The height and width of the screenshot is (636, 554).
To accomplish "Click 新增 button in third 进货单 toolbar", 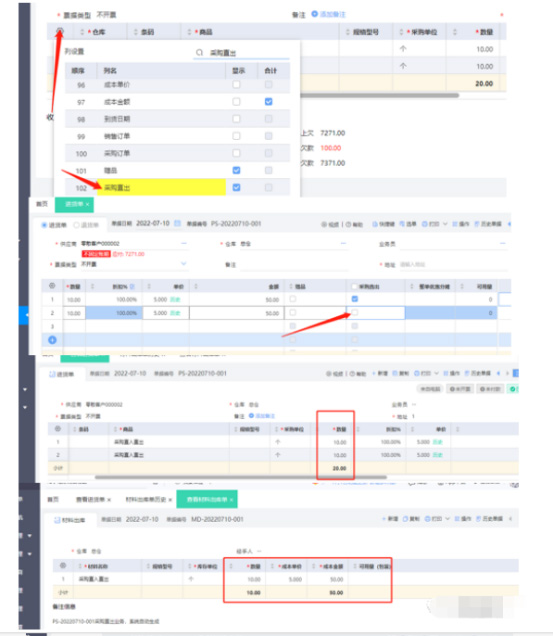I will pyautogui.click(x=380, y=373).
